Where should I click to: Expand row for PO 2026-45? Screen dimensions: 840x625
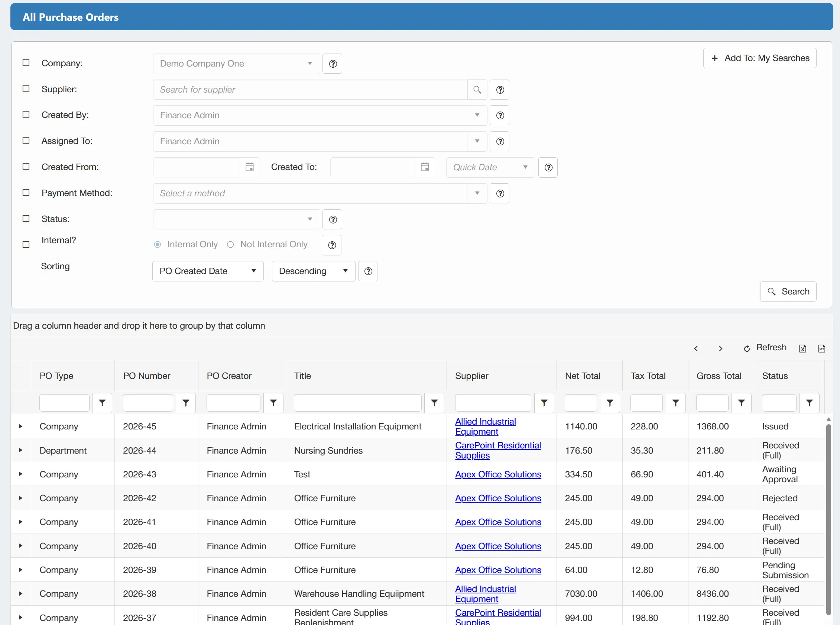21,427
